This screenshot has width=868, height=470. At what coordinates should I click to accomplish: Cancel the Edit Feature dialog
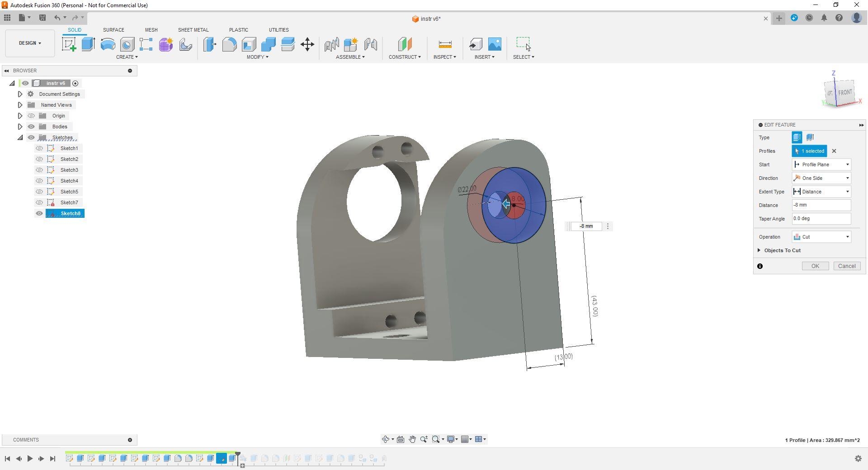[847, 266]
